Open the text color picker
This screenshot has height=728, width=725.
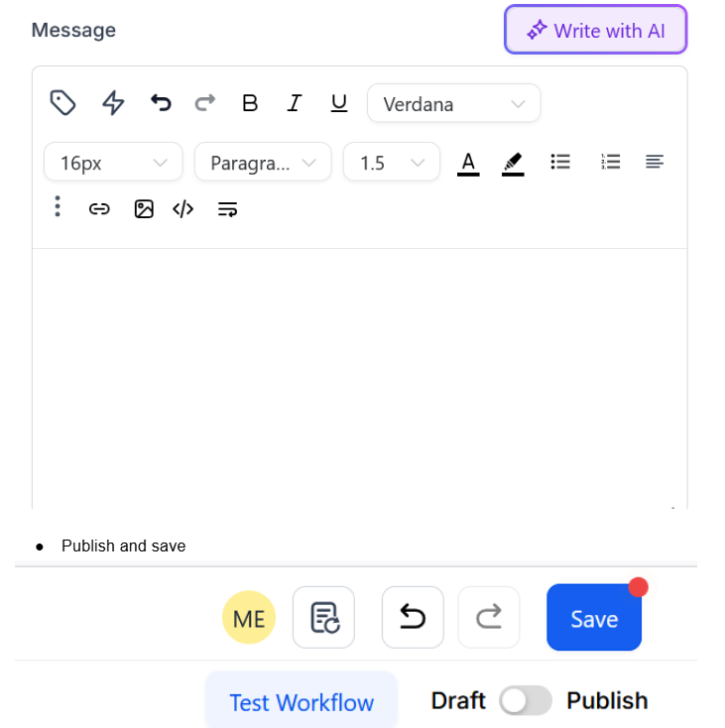click(x=468, y=163)
